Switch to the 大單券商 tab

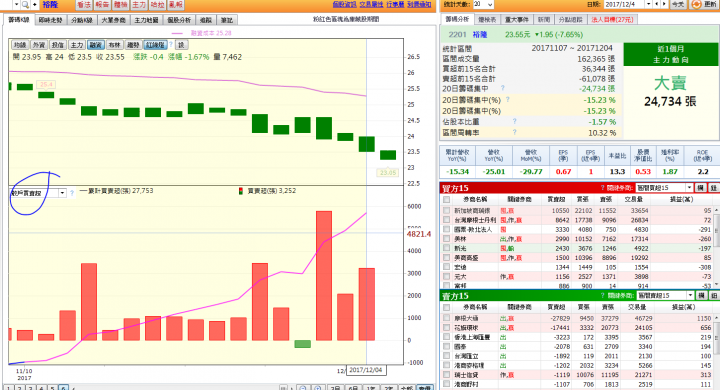[x=113, y=20]
